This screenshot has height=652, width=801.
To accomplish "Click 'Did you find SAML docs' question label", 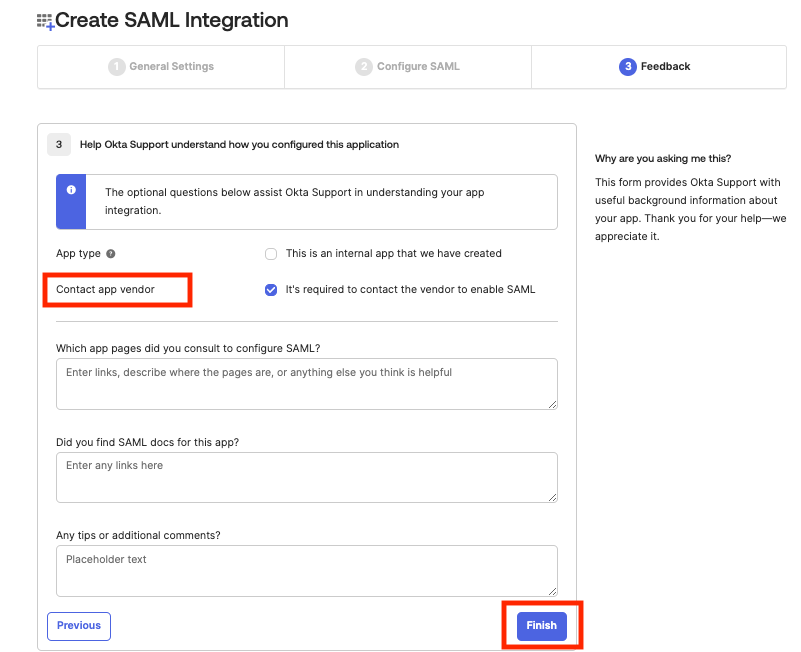I will [x=148, y=443].
